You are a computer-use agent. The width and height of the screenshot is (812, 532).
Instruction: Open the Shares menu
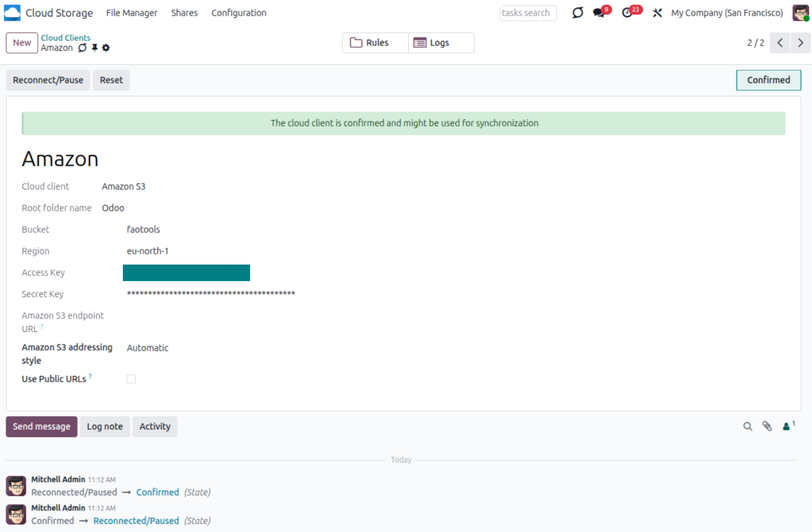(x=185, y=13)
